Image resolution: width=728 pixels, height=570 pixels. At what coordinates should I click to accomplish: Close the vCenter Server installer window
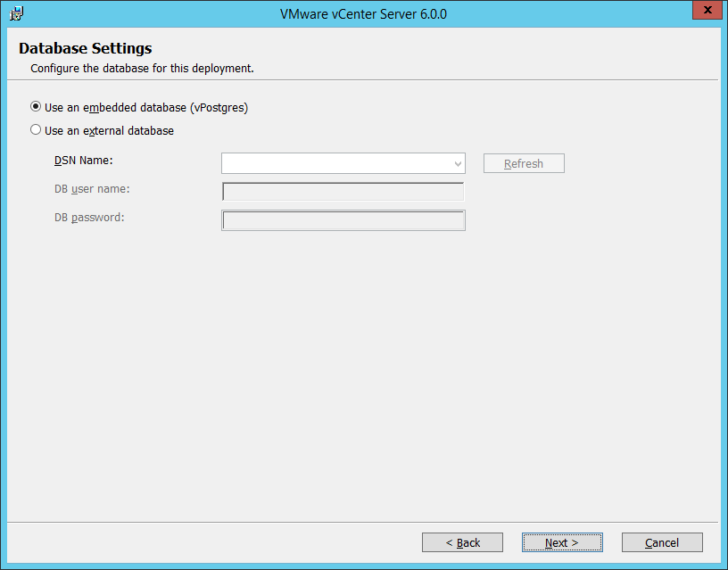click(x=707, y=10)
